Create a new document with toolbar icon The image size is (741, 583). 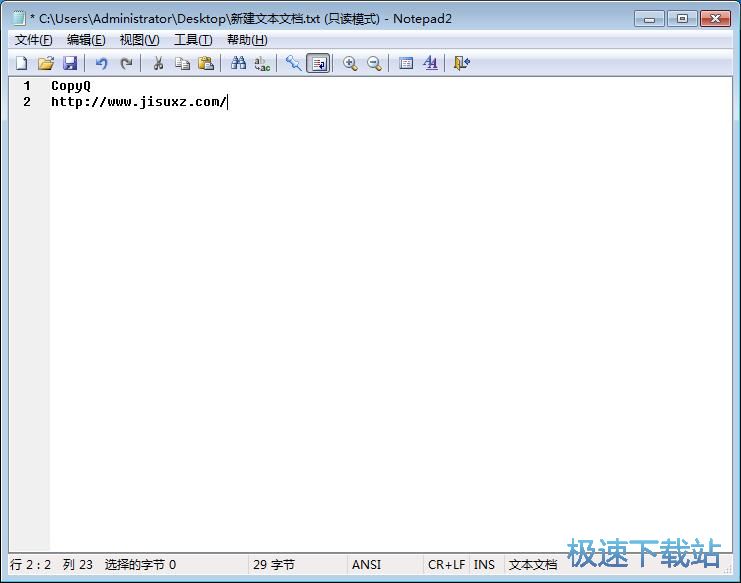(x=22, y=63)
